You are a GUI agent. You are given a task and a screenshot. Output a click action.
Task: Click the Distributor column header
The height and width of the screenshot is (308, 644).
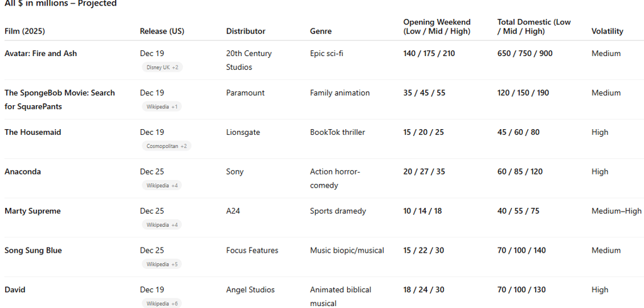pos(245,31)
